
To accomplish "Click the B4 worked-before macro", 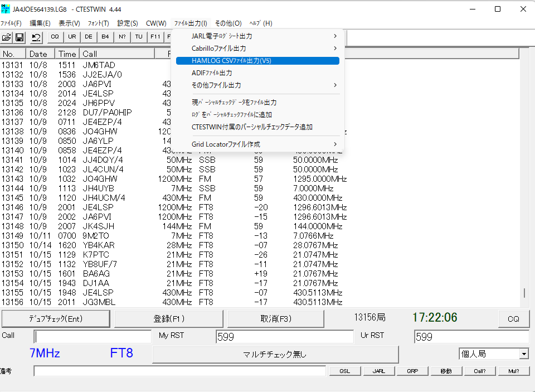I will point(105,37).
